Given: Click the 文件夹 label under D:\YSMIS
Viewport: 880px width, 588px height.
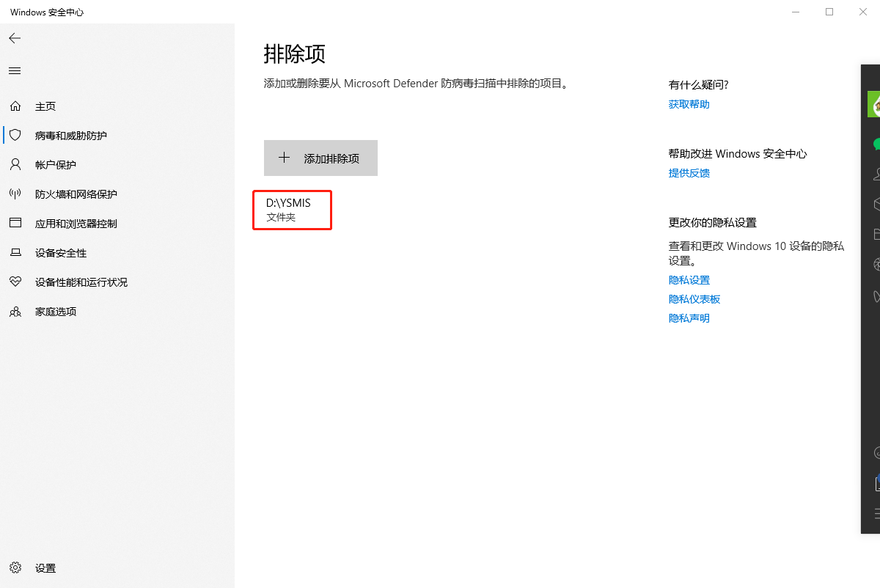Looking at the screenshot, I should pos(281,218).
